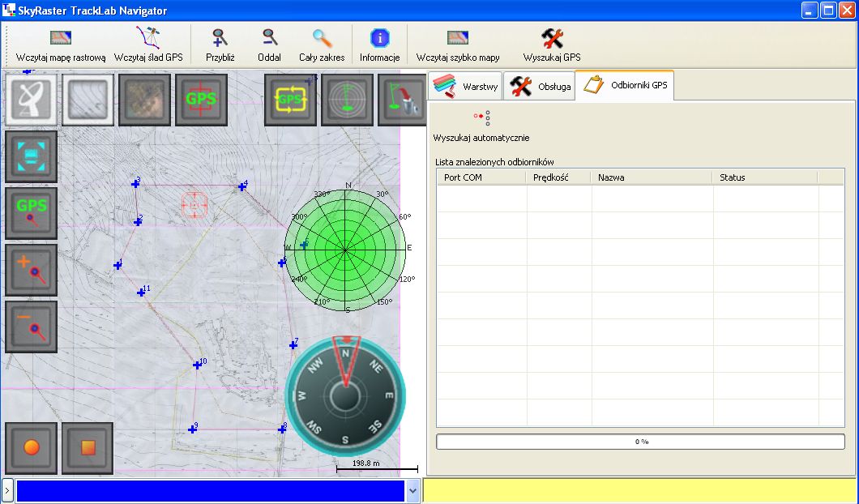The height and width of the screenshot is (504, 859).
Task: Click the yellow GPS loop arrows button
Action: 291,100
